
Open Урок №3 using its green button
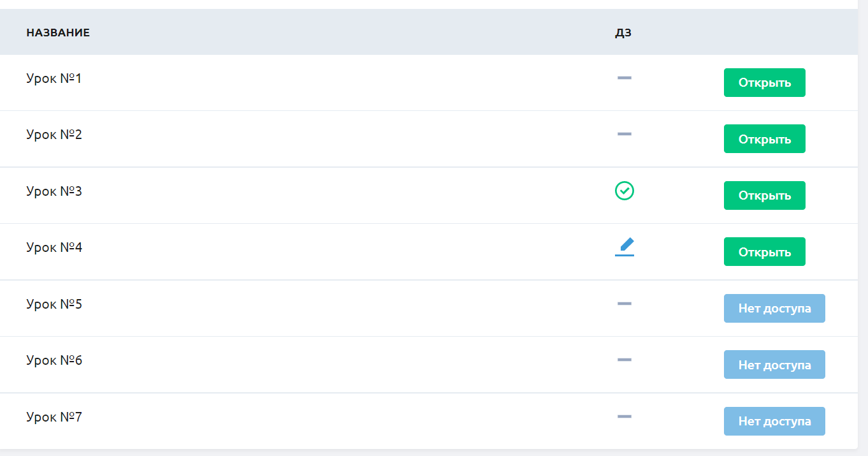coord(764,196)
